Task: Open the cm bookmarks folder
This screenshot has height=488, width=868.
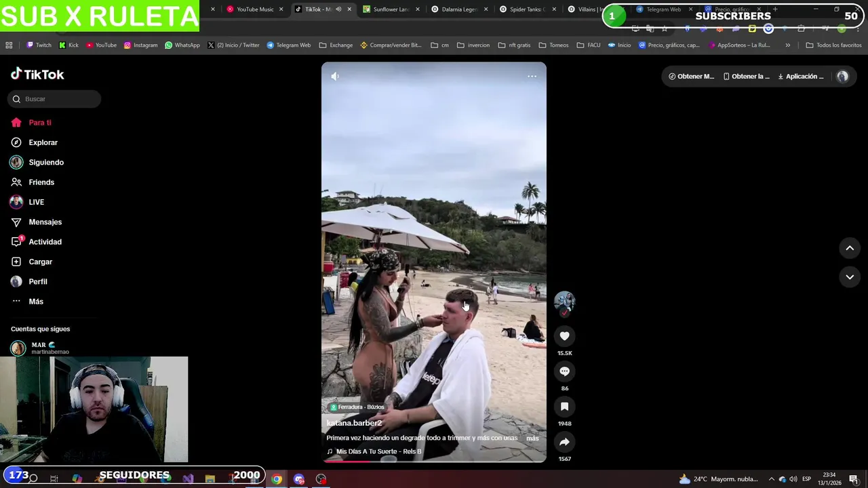Action: (439, 45)
